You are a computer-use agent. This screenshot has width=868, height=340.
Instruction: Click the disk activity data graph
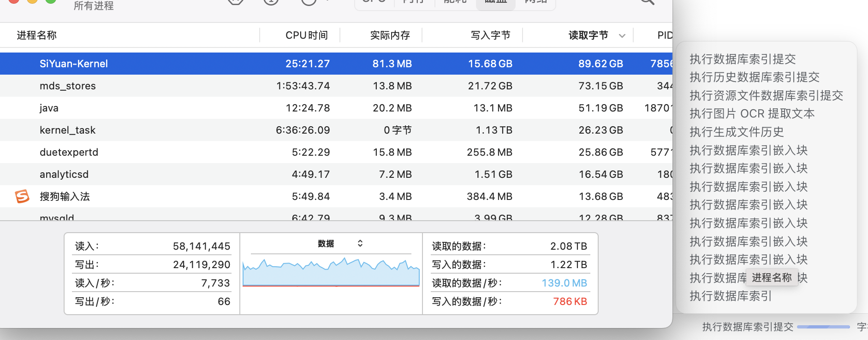point(331,273)
